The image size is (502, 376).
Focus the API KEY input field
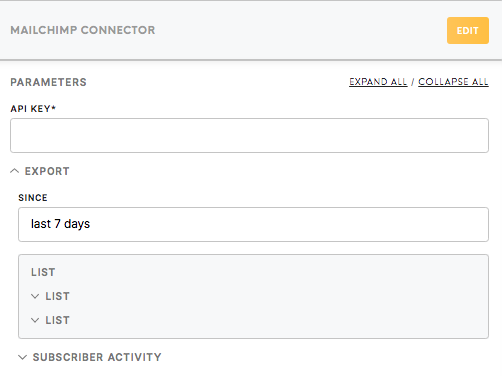coord(249,135)
